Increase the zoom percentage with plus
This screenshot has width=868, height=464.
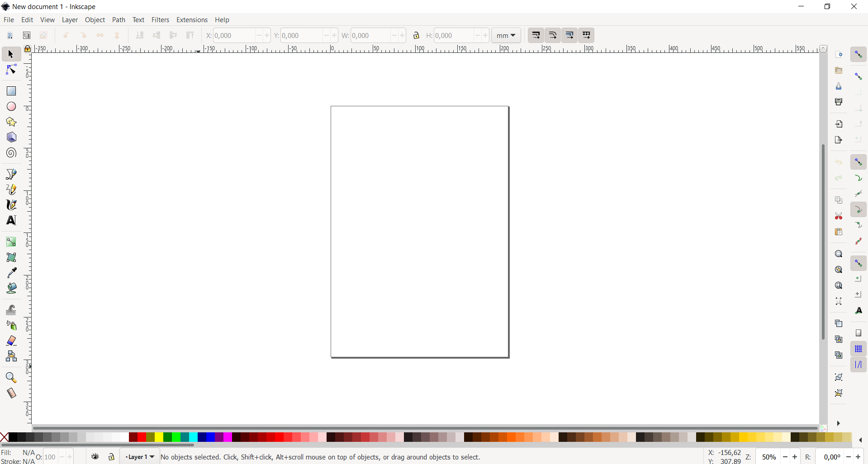pyautogui.click(x=795, y=457)
